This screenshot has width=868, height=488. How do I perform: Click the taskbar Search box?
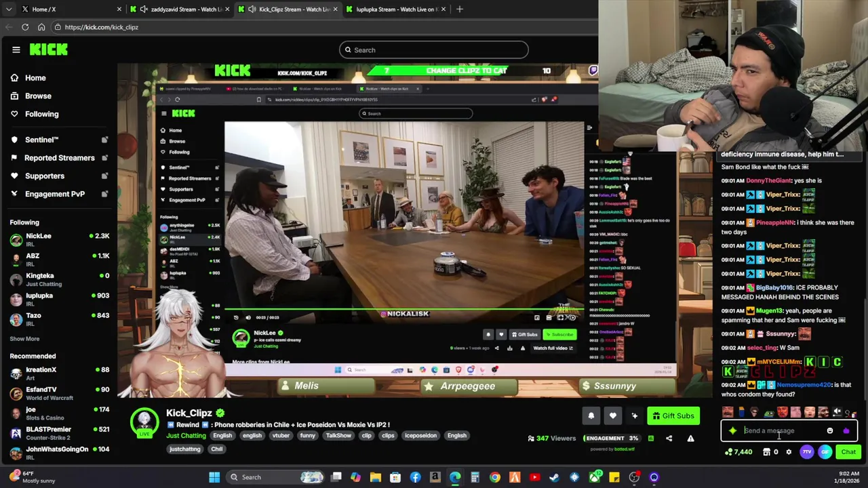274,477
